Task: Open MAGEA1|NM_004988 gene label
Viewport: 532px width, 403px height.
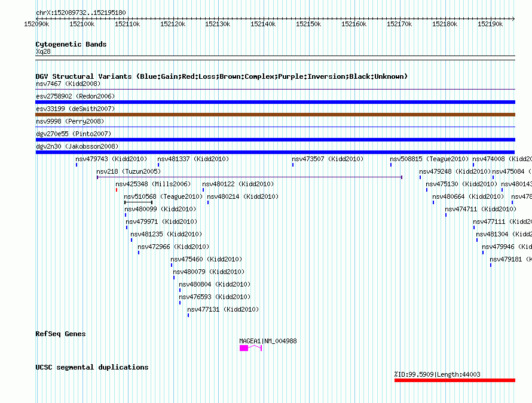Action: [268, 341]
